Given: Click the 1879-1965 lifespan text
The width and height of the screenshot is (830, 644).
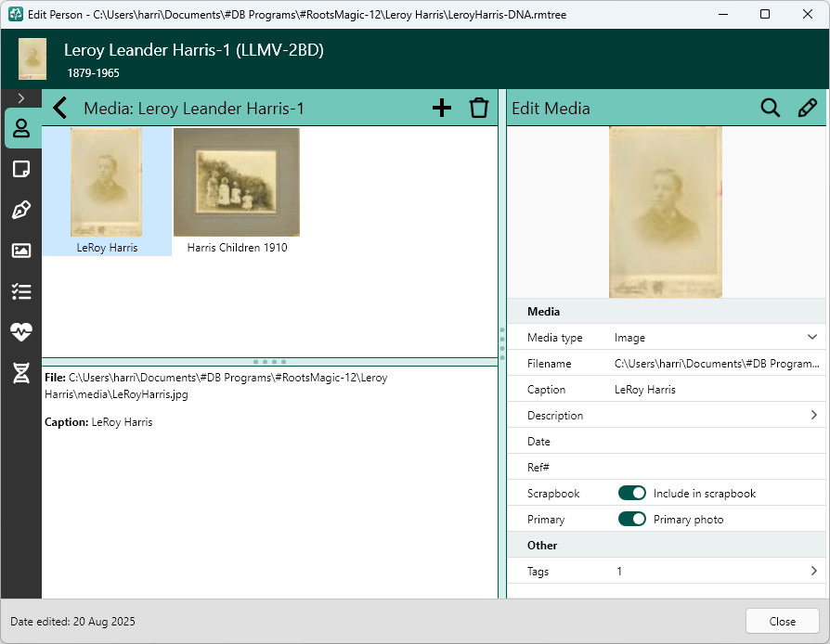Looking at the screenshot, I should click(x=93, y=73).
